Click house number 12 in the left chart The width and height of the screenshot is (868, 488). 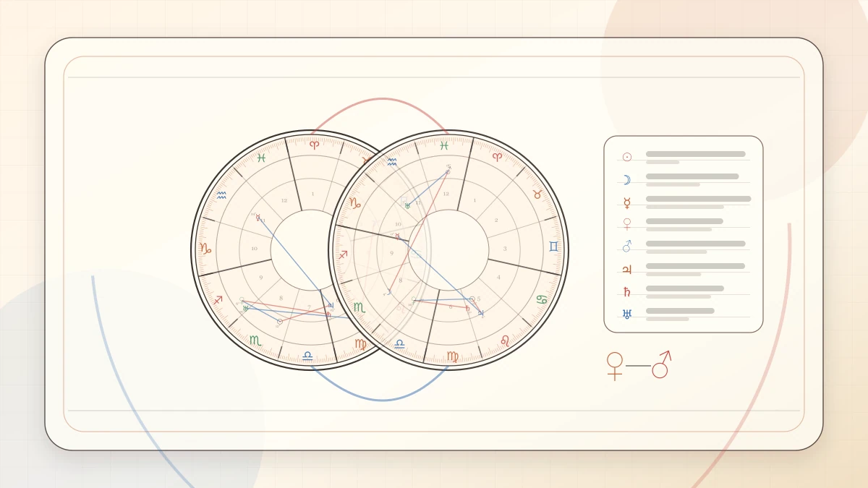284,200
